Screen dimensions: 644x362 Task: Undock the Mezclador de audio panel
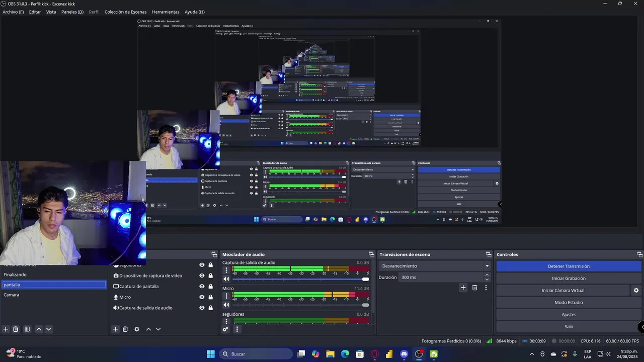point(372,254)
